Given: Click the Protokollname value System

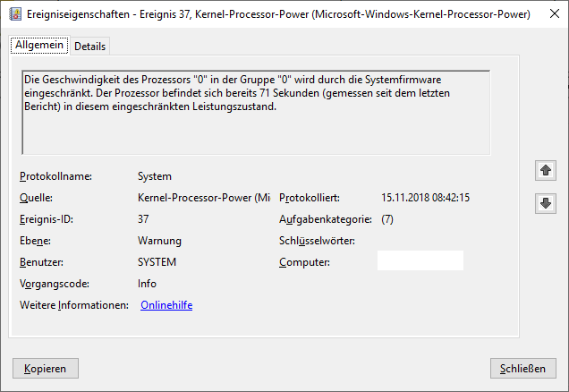Looking at the screenshot, I should (154, 176).
